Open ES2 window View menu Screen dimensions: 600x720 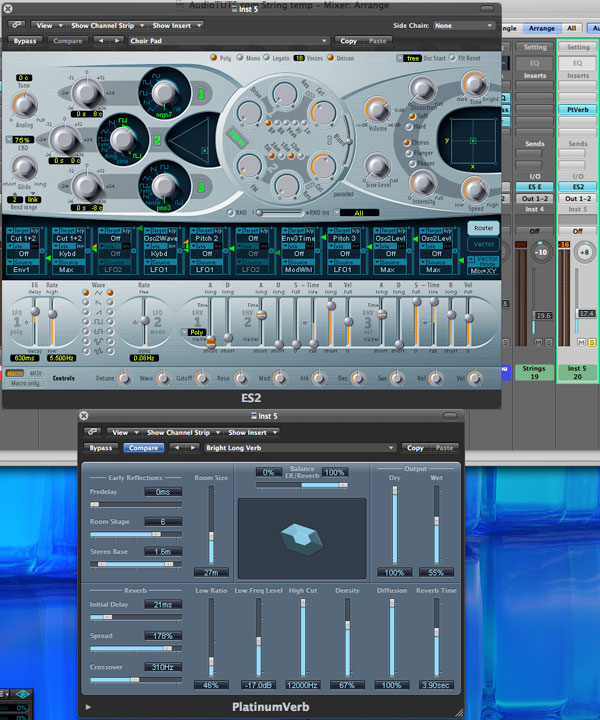(x=48, y=25)
